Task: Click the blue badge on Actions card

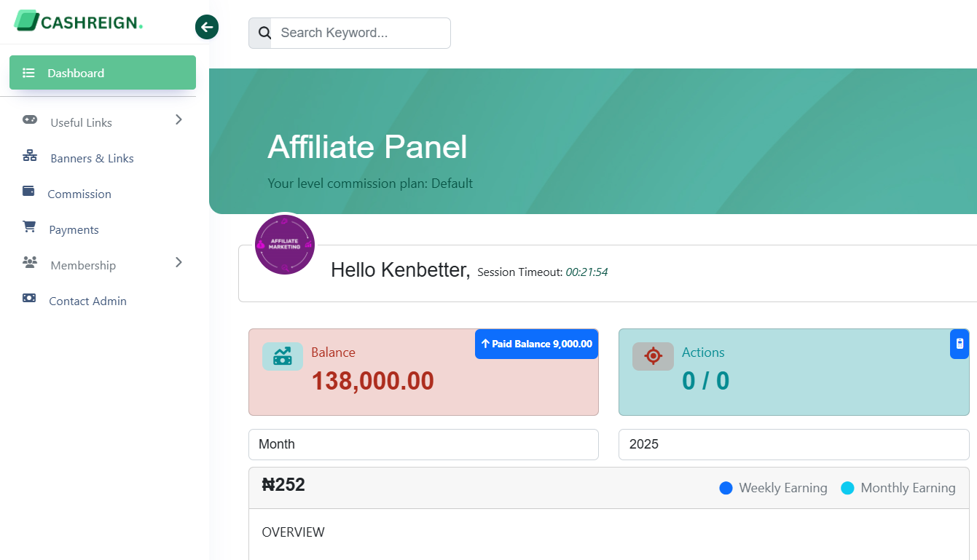Action: coord(960,344)
